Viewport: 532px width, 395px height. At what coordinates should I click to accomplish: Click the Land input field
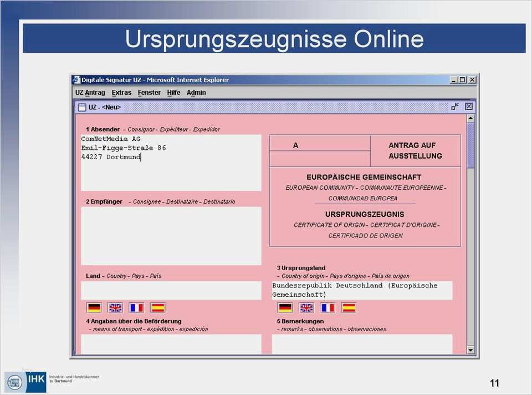(x=171, y=290)
